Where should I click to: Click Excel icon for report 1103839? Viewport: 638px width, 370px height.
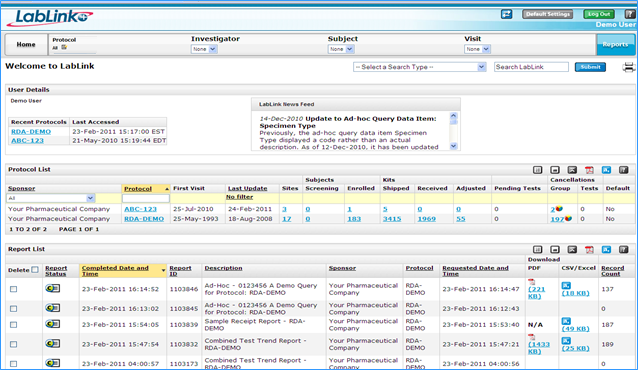(x=566, y=321)
